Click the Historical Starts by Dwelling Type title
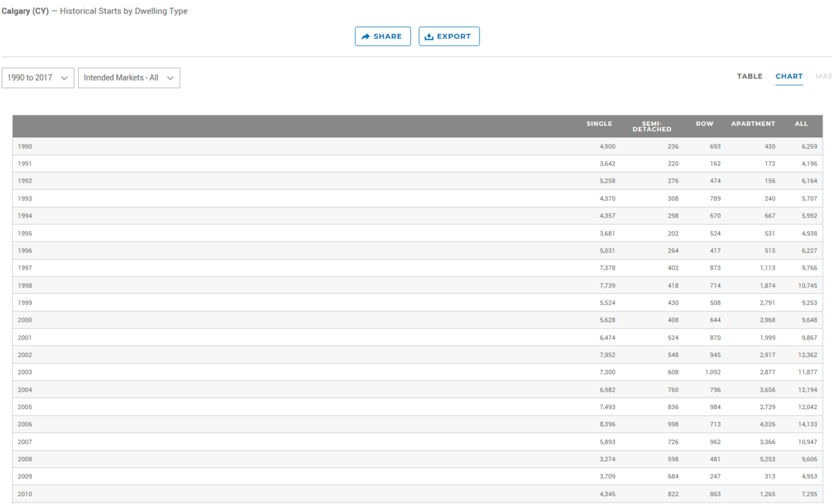Image resolution: width=832 pixels, height=504 pixels. tap(124, 11)
